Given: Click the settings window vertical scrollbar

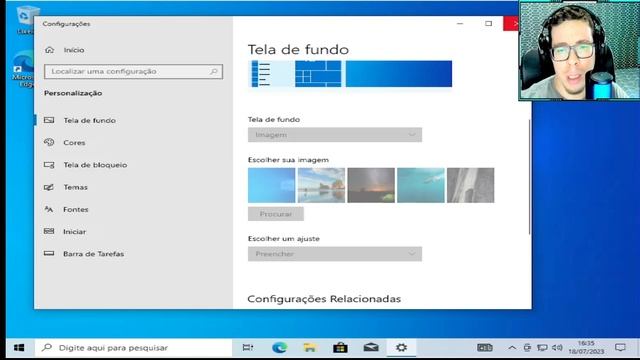Looking at the screenshot, I should pos(529,177).
